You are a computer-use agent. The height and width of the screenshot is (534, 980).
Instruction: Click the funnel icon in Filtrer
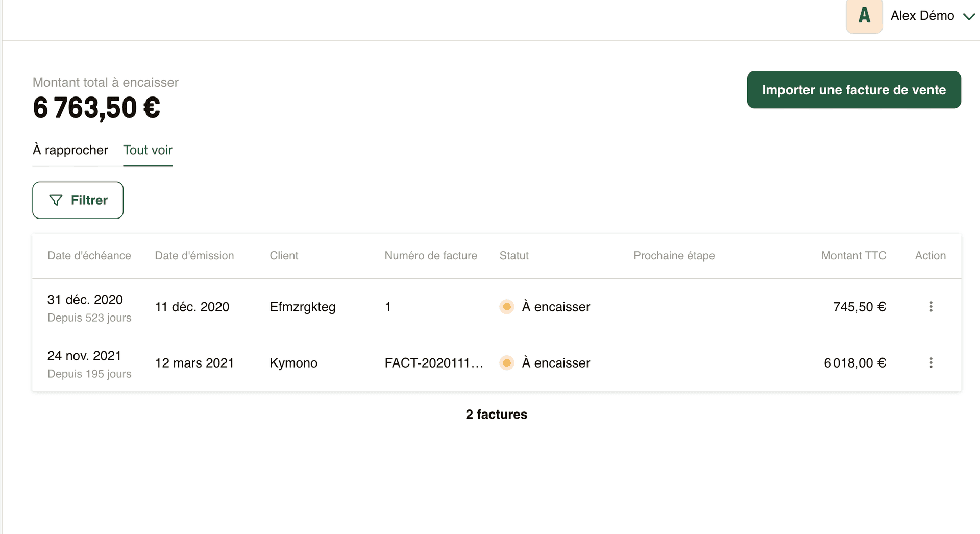tap(56, 200)
